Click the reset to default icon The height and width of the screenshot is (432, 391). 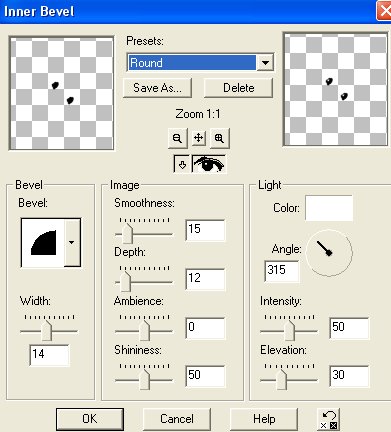point(329,419)
